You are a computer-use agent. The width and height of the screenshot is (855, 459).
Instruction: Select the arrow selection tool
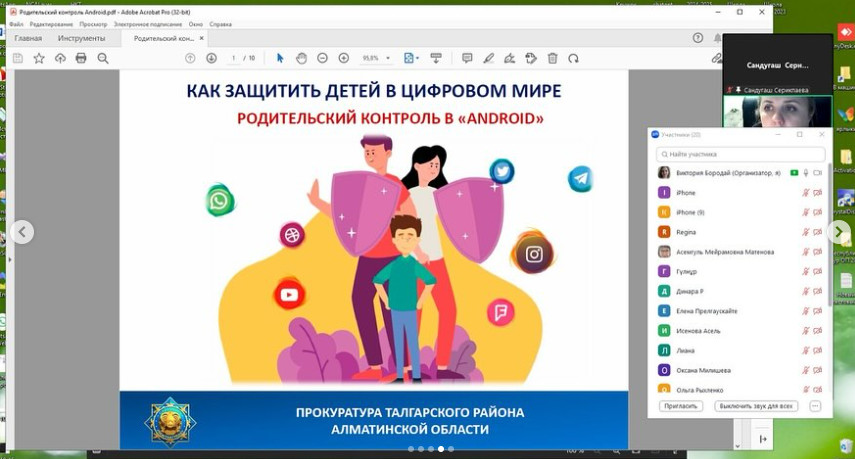point(280,59)
